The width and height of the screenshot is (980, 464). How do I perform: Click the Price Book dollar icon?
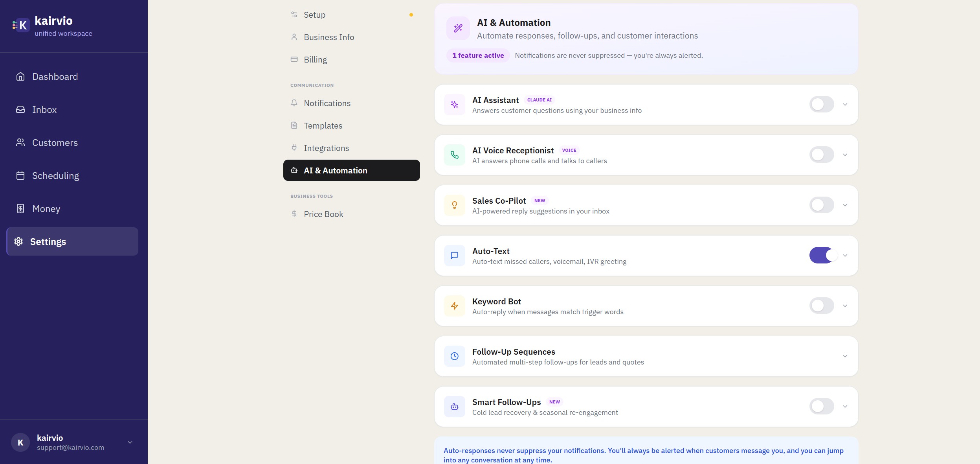point(294,214)
